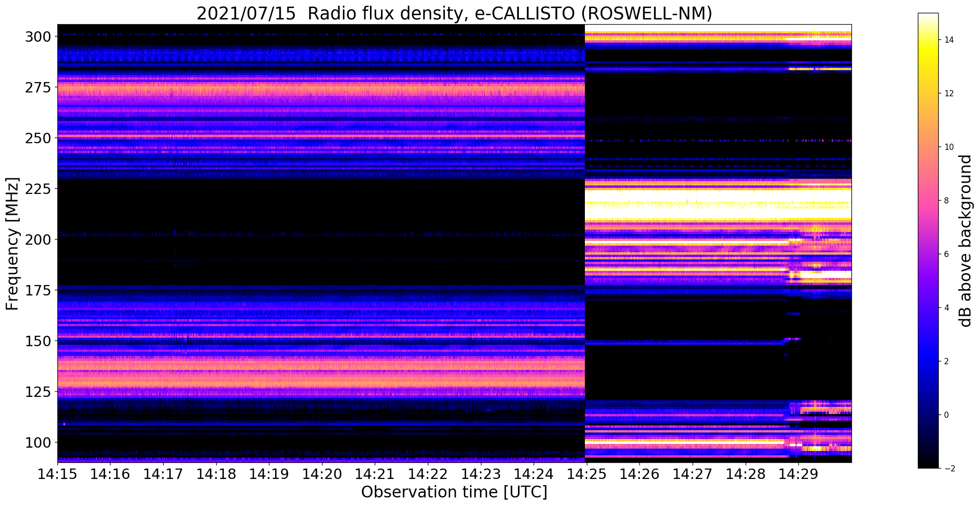This screenshot has width=980, height=506.
Task: Click the 14:20 time tick label
Action: click(322, 474)
